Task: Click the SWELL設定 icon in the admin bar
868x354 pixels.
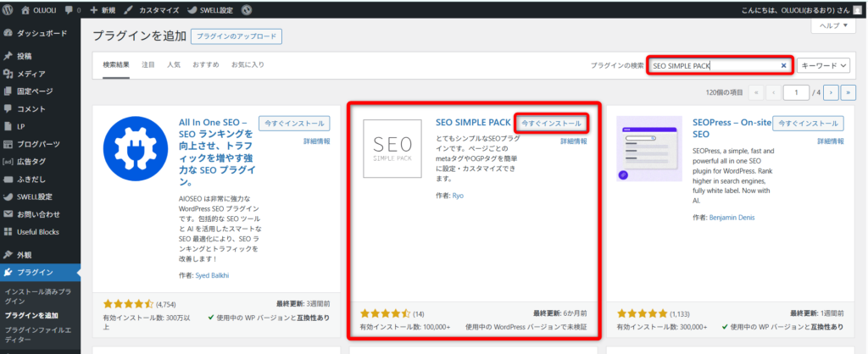Action: [192, 10]
